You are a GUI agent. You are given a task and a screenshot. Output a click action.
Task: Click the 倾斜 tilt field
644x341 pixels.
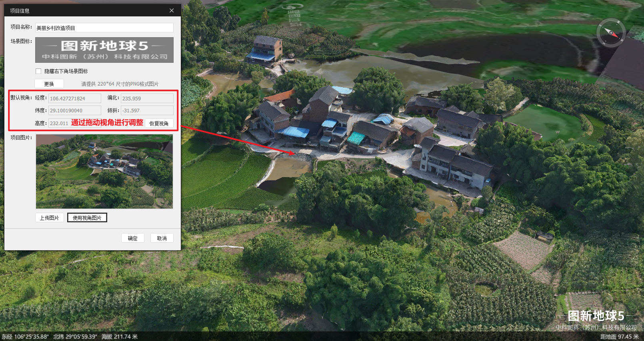pyautogui.click(x=147, y=110)
